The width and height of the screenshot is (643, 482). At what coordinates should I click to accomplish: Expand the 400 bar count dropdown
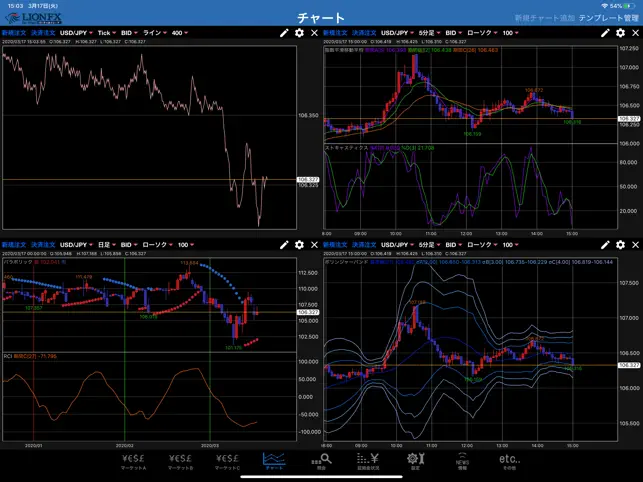180,33
